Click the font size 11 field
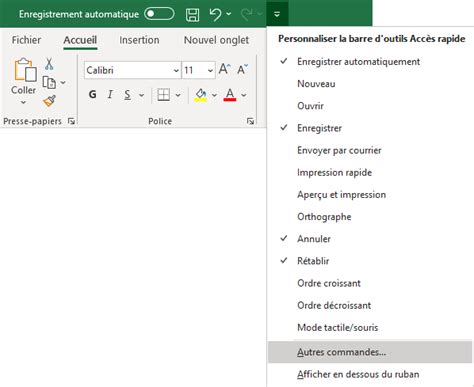Viewport: 474px width, 387px height. (194, 70)
